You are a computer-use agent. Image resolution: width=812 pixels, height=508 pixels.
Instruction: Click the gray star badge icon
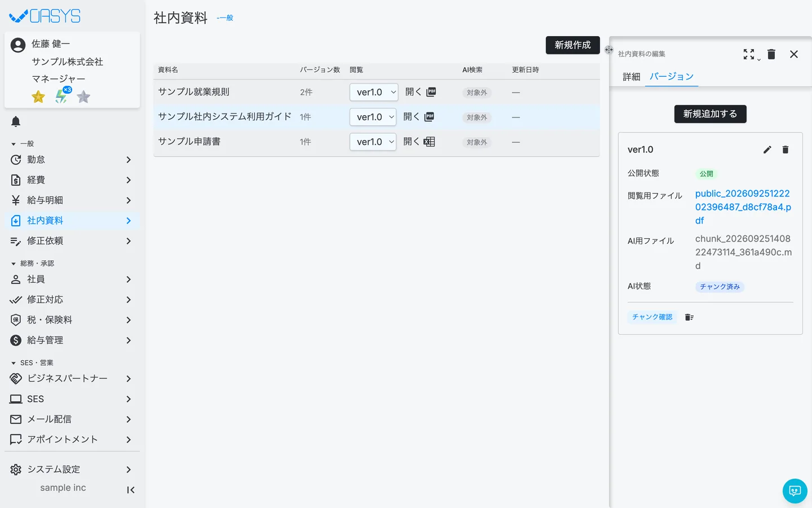click(83, 97)
